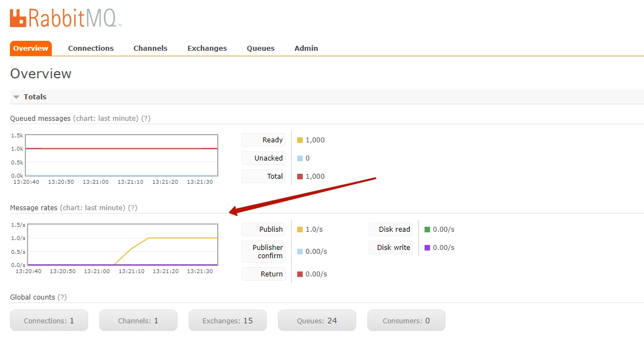This screenshot has width=644, height=341.
Task: Click the Unacked value 0
Action: pyautogui.click(x=308, y=158)
